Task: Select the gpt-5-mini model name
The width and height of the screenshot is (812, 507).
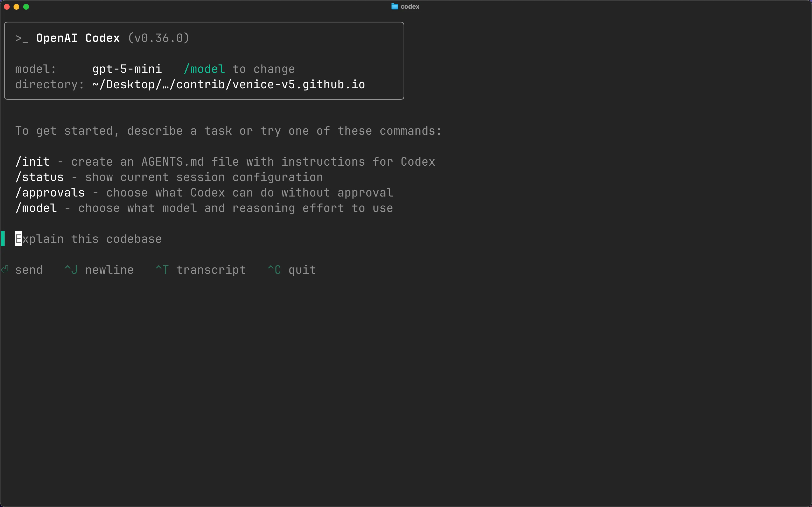Action: 127,69
